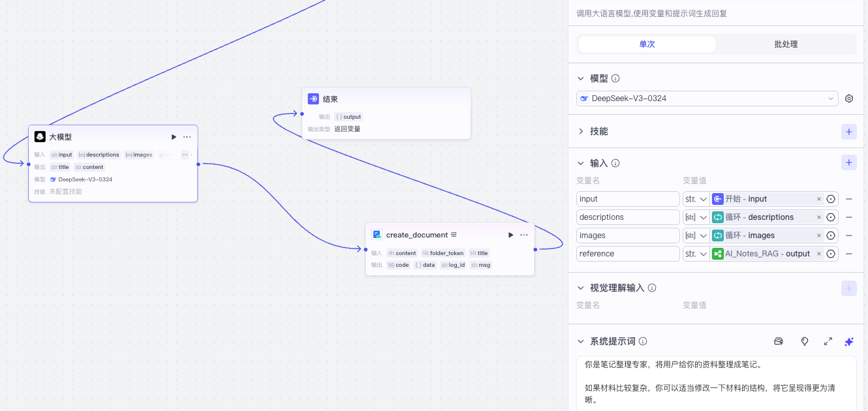Run the create_document node via its play icon
This screenshot has width=868, height=411.
[510, 235]
